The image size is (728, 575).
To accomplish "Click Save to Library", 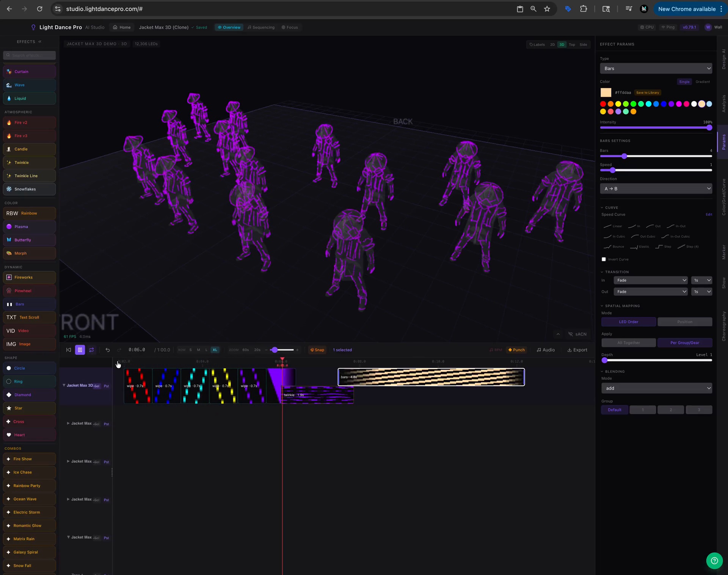I will [648, 93].
